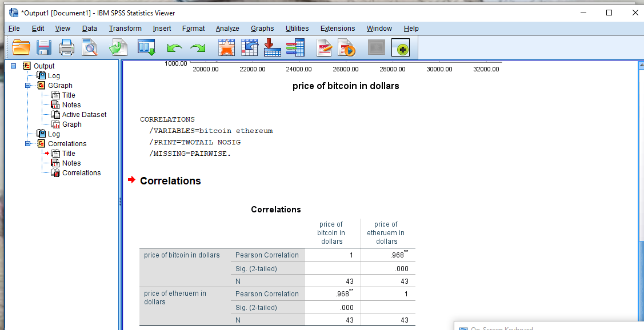Open the Insert menu

click(x=162, y=29)
